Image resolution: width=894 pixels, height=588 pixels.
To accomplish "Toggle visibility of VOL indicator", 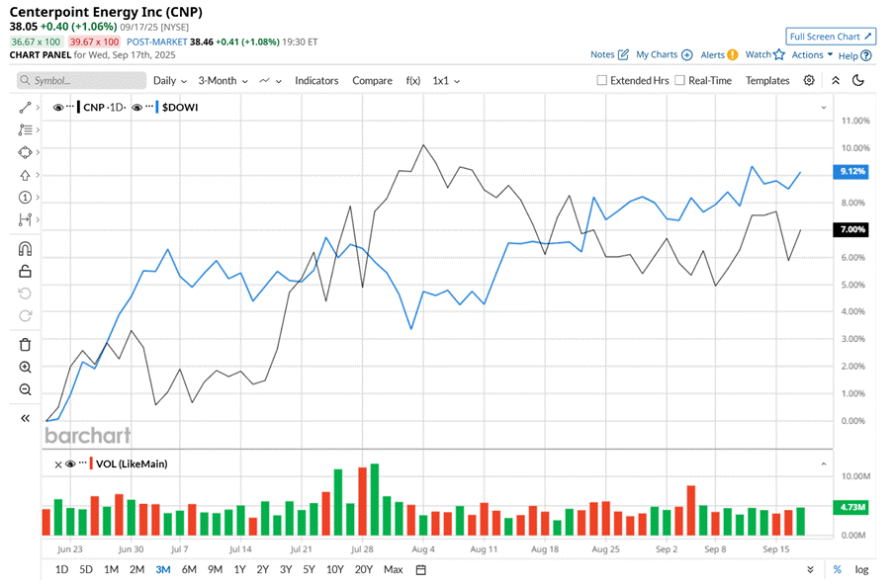I will (70, 464).
